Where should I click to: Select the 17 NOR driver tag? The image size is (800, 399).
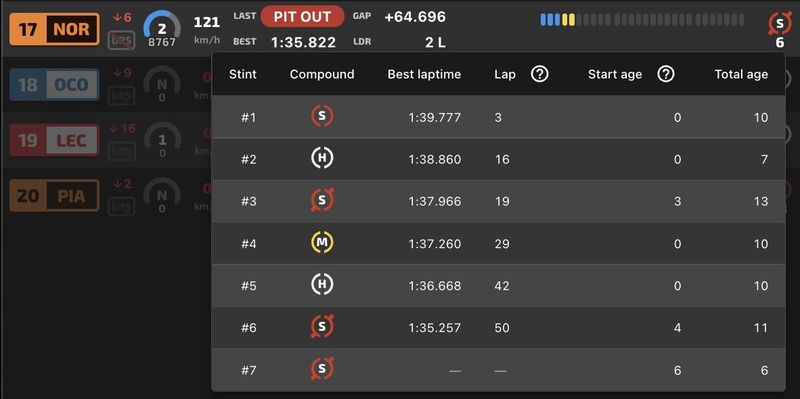point(54,29)
